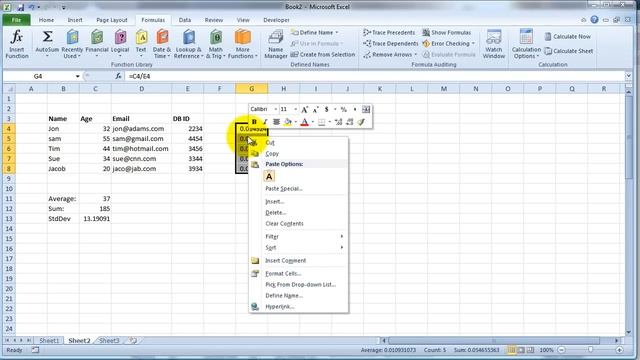
Task: Expand Remove Arrows dropdown arrow
Action: [416, 55]
